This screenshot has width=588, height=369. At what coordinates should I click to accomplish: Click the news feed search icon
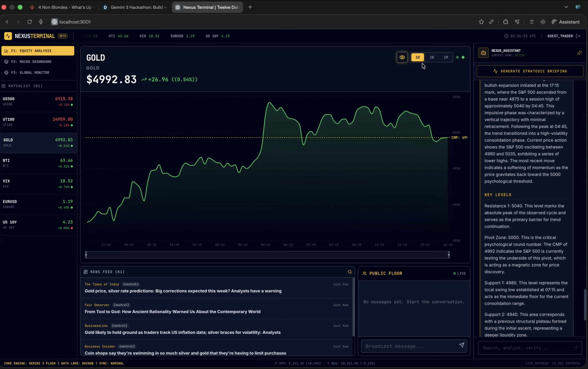pos(349,272)
